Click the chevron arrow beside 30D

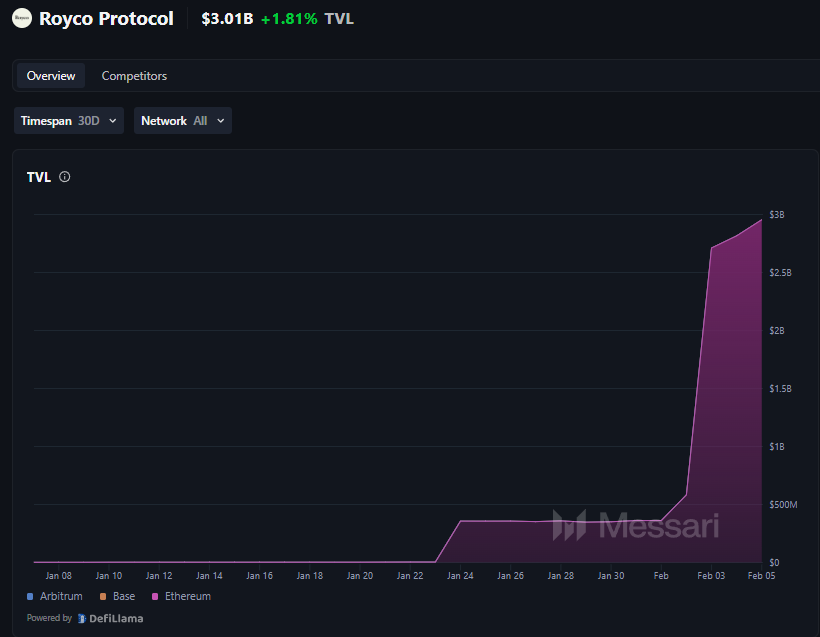[x=112, y=121]
